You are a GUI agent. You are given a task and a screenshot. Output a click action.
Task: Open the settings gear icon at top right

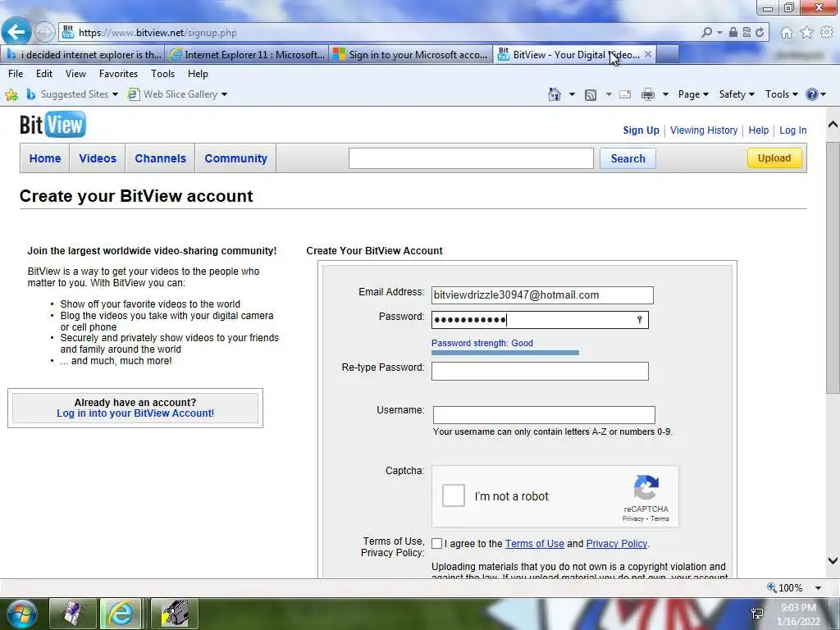[827, 33]
